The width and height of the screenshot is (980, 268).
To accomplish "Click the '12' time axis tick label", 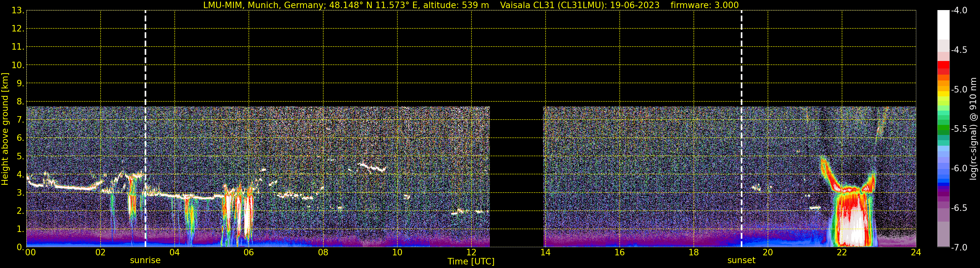I will 471,252.
